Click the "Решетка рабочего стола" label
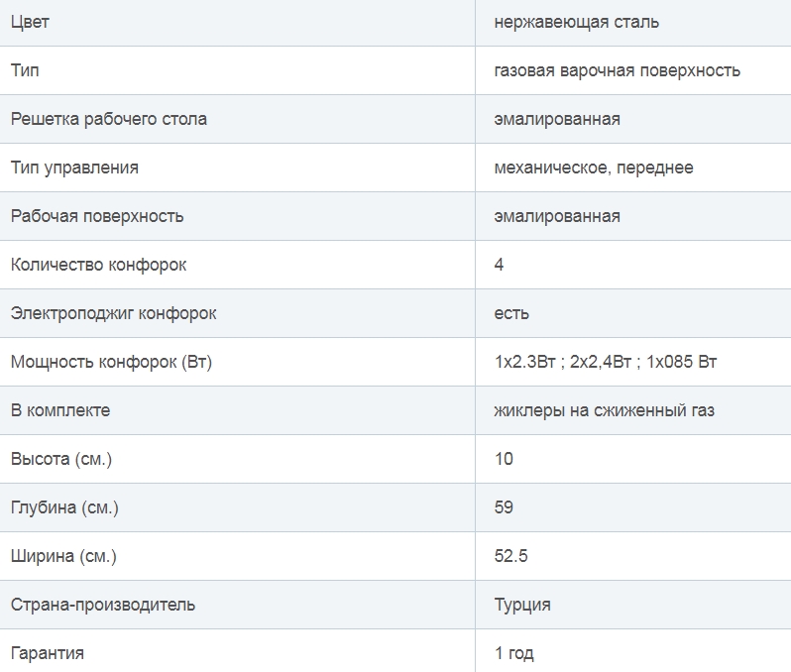This screenshot has height=672, width=791. pos(109,119)
